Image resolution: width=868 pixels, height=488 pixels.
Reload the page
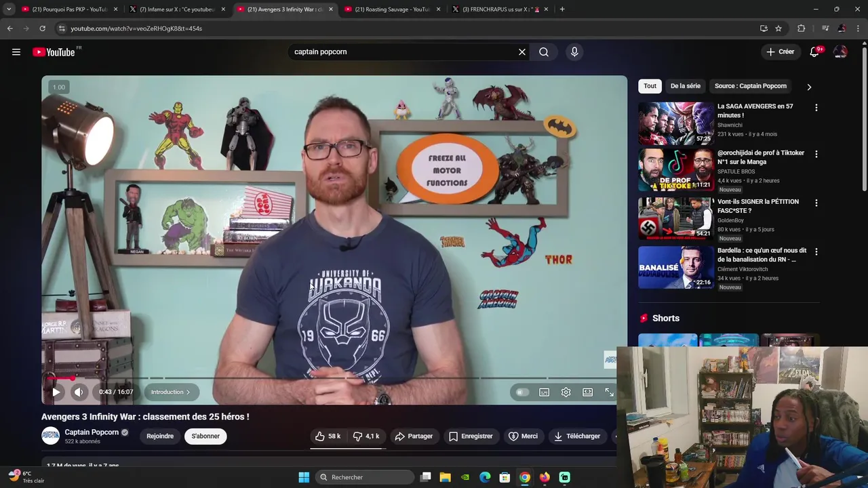click(x=42, y=28)
